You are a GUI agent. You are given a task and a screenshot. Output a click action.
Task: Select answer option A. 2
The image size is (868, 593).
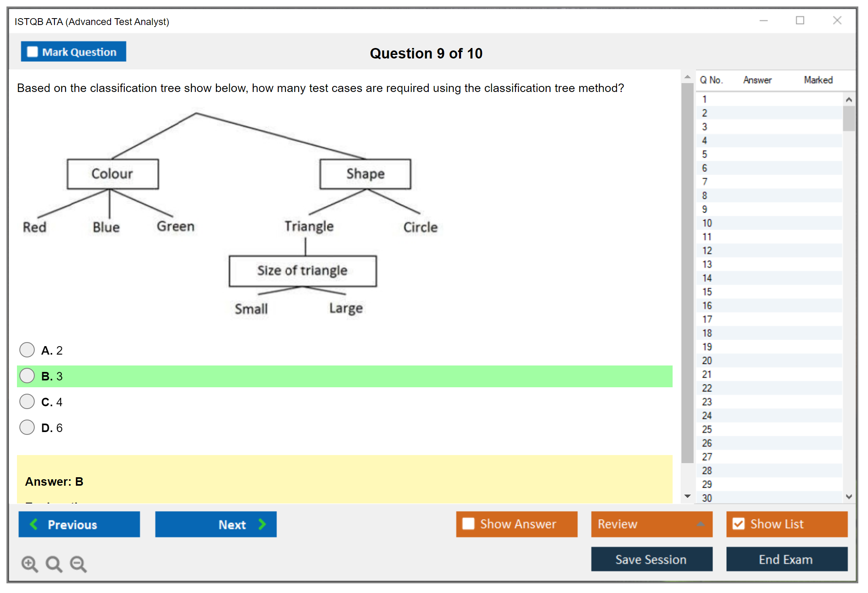[x=27, y=350]
